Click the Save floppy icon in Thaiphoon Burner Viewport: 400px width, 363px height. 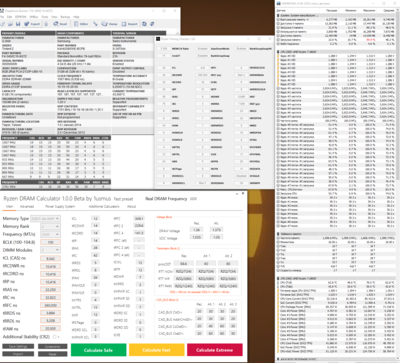pos(18,24)
